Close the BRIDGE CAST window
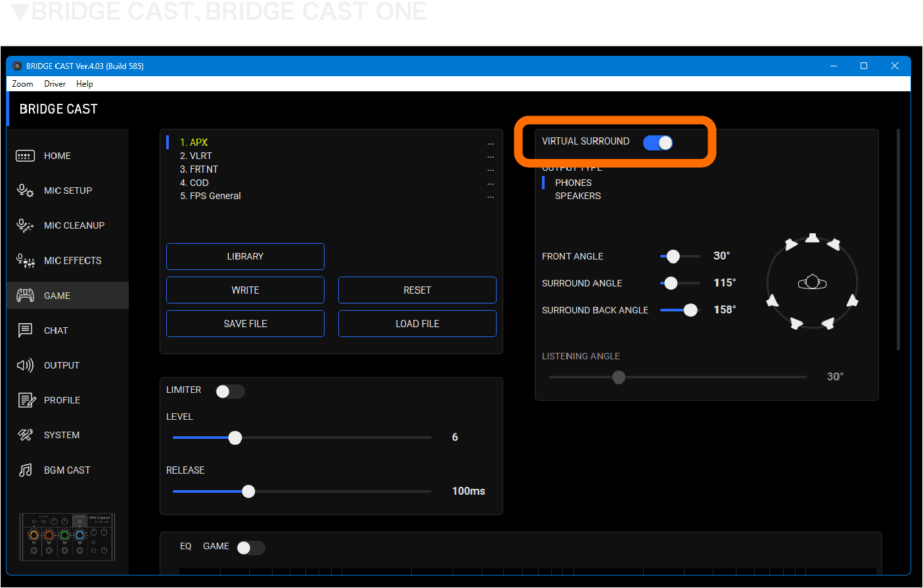 tap(895, 66)
